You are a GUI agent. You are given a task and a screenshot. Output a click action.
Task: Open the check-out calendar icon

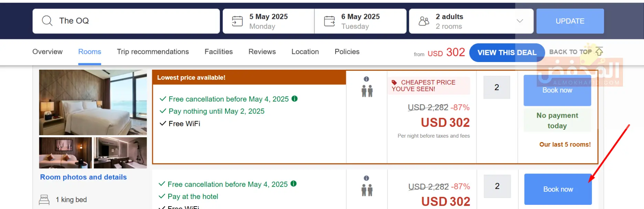pos(329,21)
